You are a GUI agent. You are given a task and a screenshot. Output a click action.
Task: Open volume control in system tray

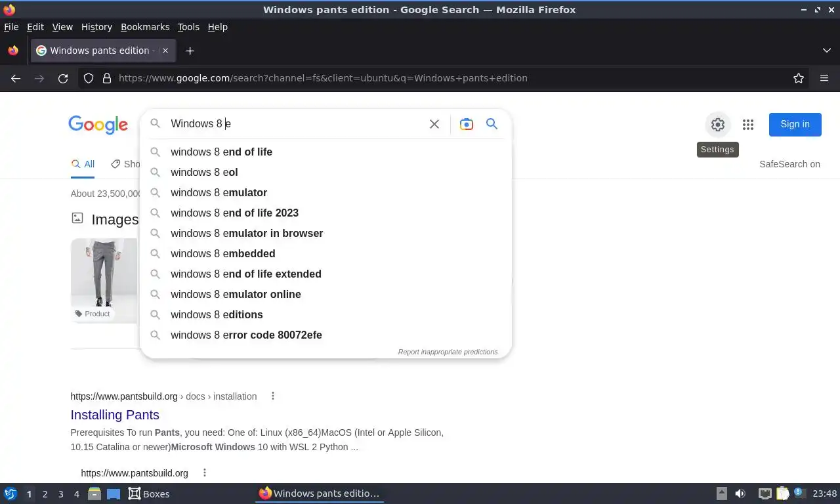click(740, 493)
